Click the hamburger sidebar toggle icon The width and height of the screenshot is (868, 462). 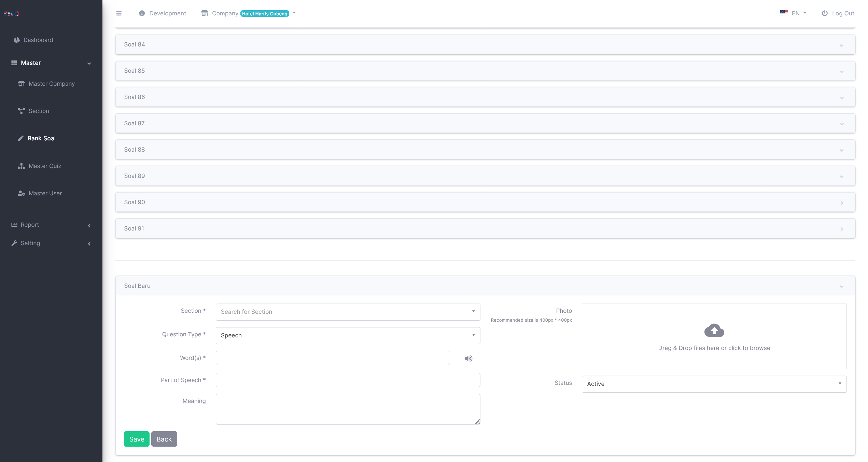(x=119, y=13)
